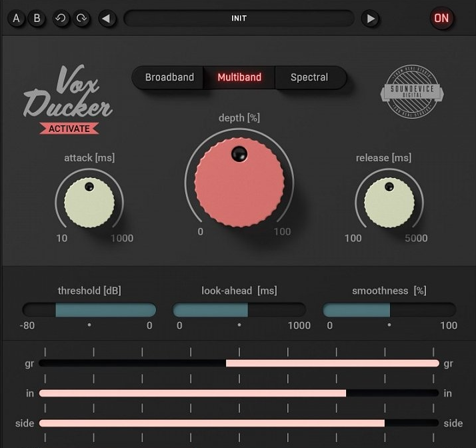Redo the last change

coord(81,19)
